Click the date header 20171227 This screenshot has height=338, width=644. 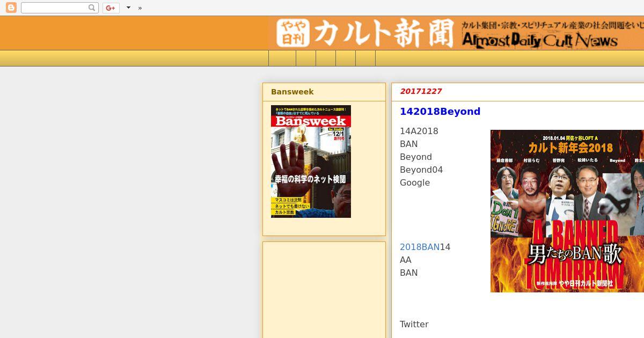421,91
